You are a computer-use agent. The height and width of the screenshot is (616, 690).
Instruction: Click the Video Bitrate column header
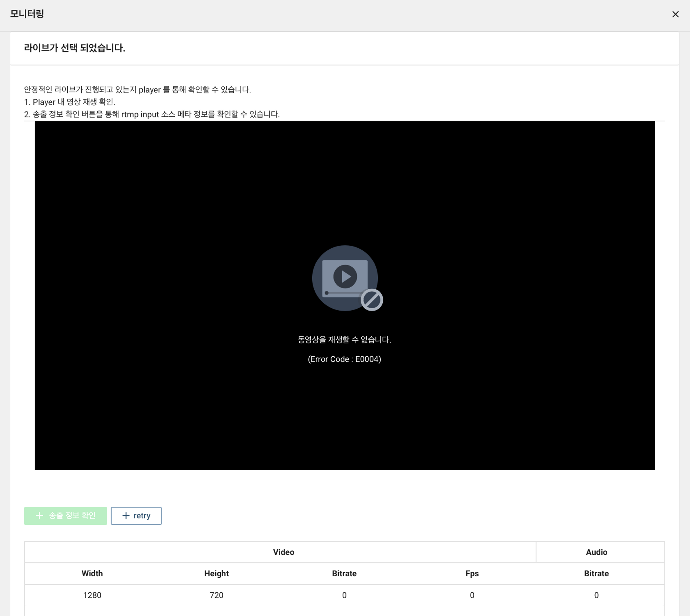click(344, 573)
